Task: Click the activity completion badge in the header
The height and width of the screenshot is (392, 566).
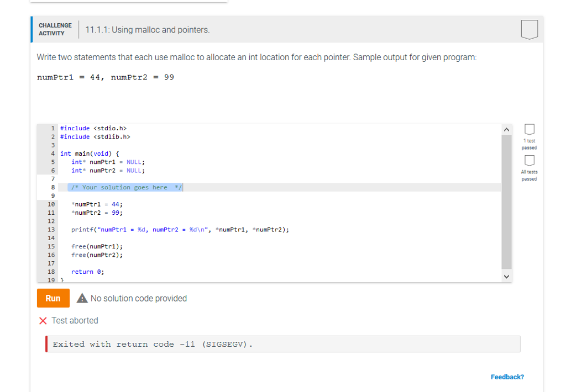Action: pyautogui.click(x=529, y=29)
